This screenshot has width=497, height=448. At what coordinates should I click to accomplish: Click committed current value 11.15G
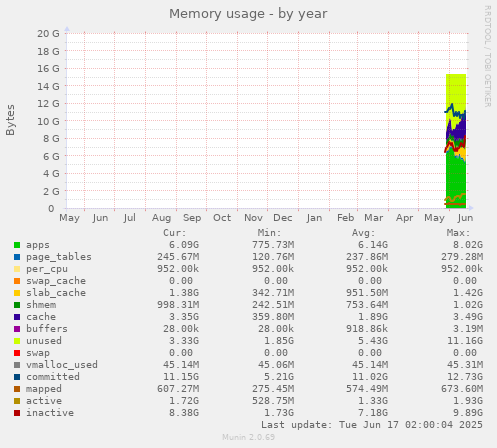click(181, 377)
